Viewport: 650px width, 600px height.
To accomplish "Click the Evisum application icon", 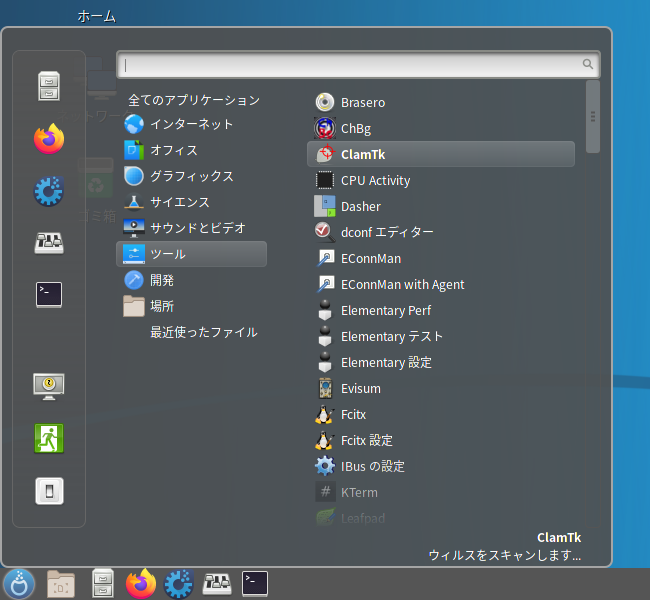I will 325,389.
